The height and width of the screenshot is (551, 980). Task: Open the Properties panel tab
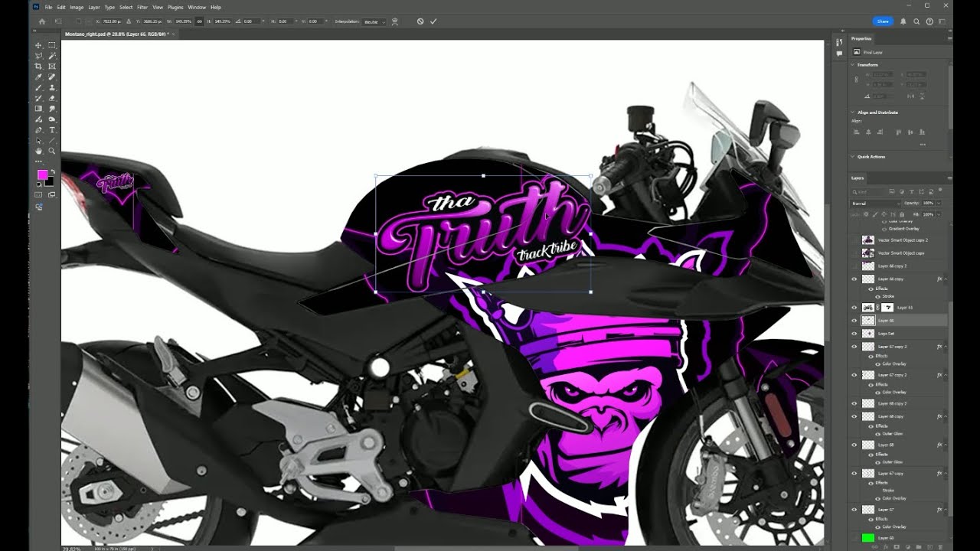pos(861,38)
